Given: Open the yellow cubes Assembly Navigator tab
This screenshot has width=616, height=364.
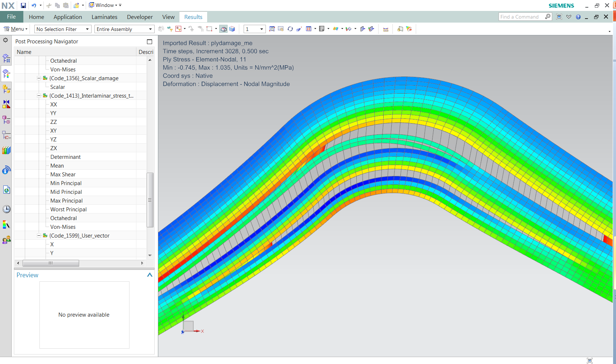Looking at the screenshot, I should (x=6, y=89).
